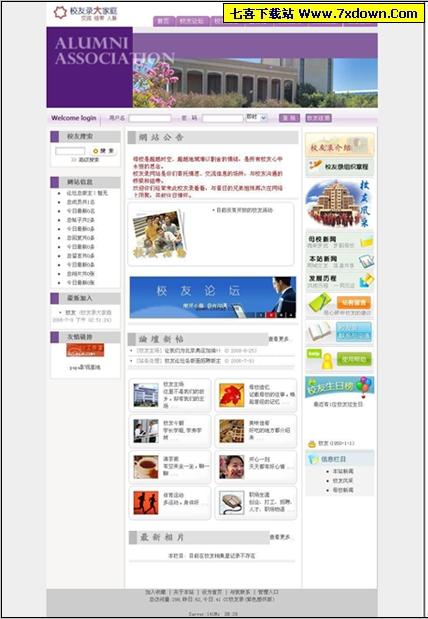The height and width of the screenshot is (619, 428).
Task: Click the alumni group photo thumbnail
Action: click(159, 235)
